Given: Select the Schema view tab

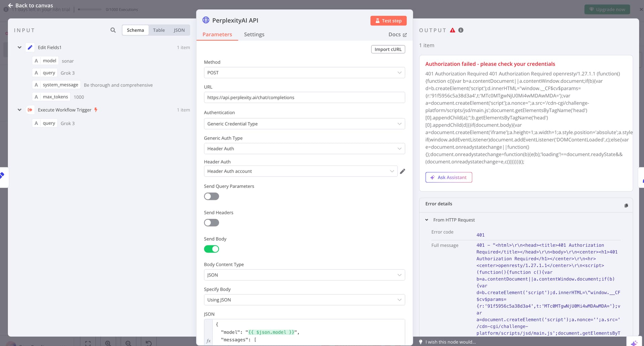Looking at the screenshot, I should click(135, 30).
